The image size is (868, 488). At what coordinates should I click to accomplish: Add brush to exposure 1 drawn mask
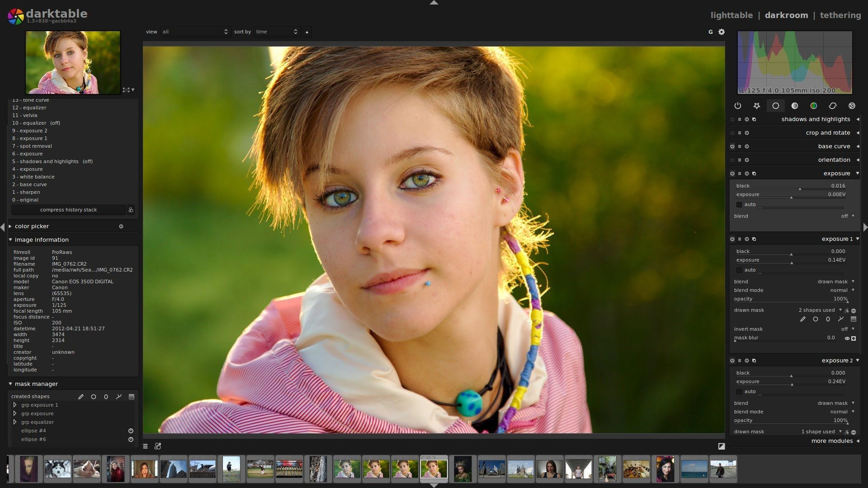coord(803,319)
